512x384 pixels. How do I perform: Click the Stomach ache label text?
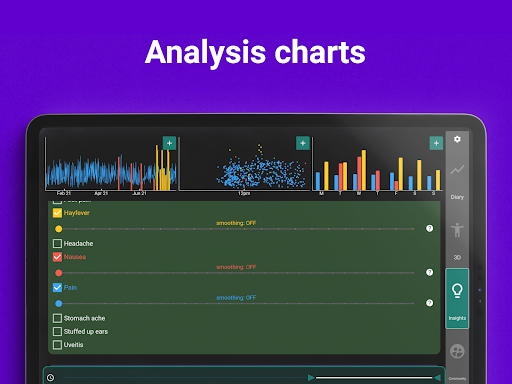[x=84, y=318]
